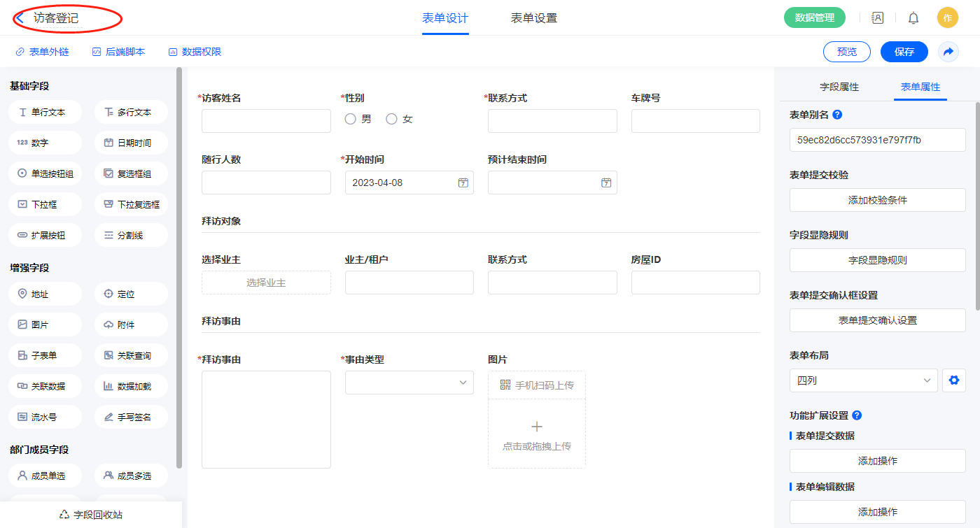Viewport: 980px width, 528px height.
Task: Click the 保存 button
Action: tap(904, 52)
